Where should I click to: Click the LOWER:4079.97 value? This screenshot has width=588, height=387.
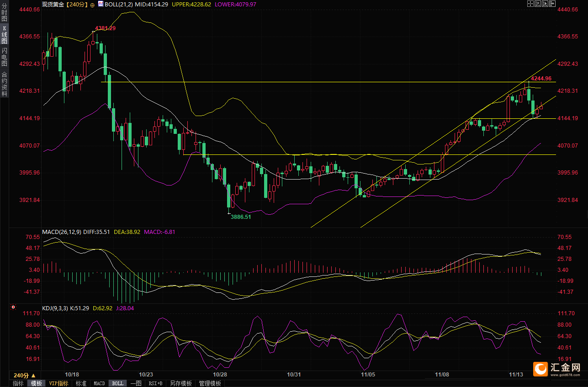(236, 4)
